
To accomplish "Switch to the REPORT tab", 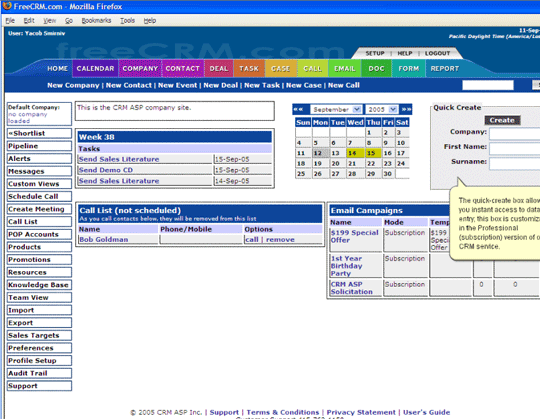I will pyautogui.click(x=445, y=69).
